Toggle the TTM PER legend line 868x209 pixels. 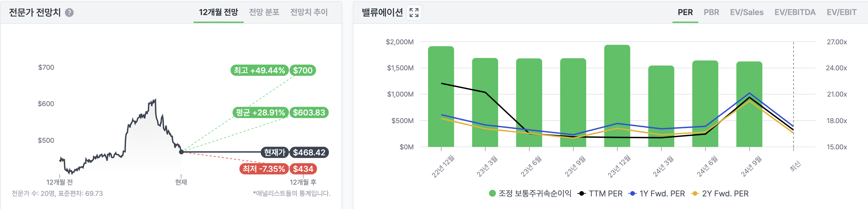point(600,193)
